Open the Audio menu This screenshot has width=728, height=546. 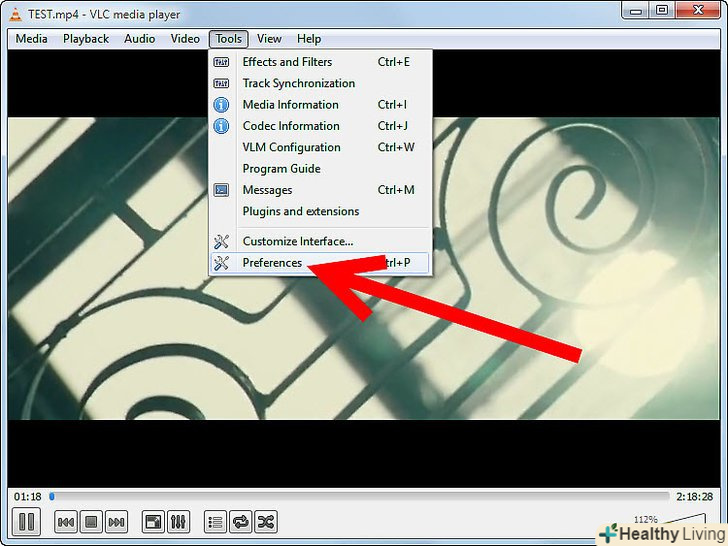(139, 39)
